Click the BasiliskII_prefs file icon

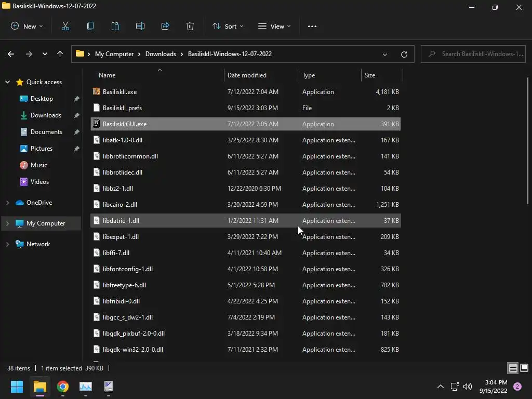96,108
